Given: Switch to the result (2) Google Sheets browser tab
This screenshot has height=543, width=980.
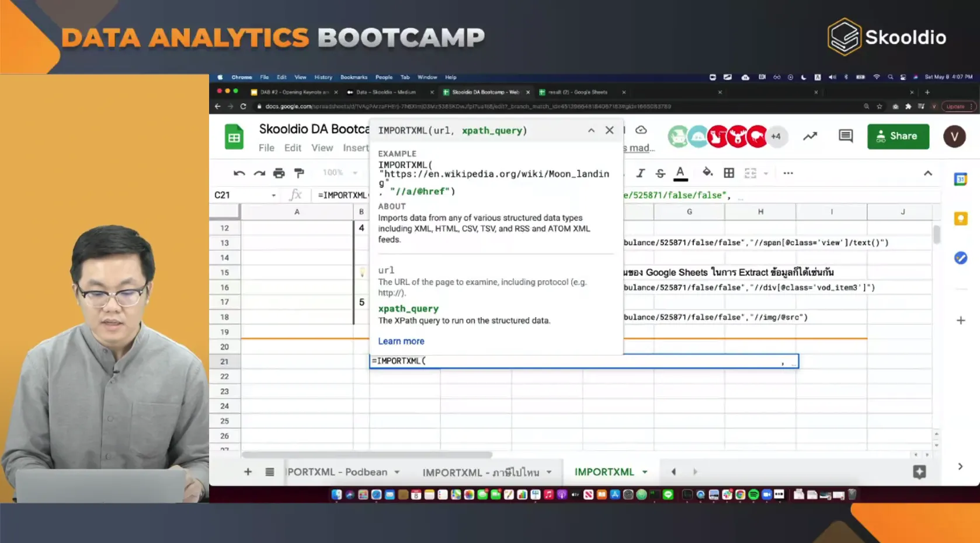Looking at the screenshot, I should tap(578, 92).
